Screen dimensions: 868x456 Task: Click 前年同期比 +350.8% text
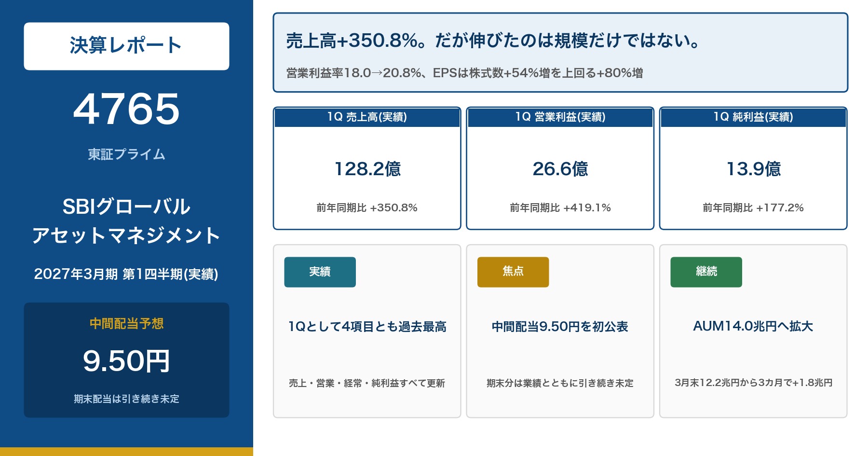pos(367,207)
